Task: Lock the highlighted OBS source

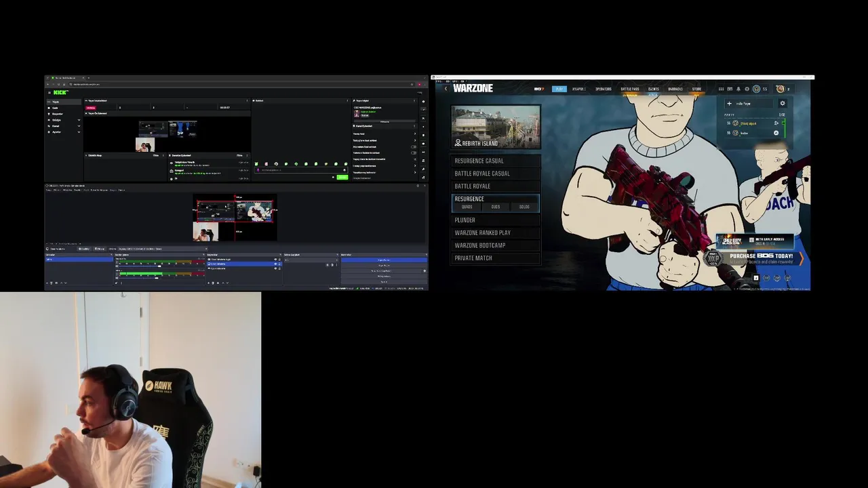Action: [x=279, y=264]
